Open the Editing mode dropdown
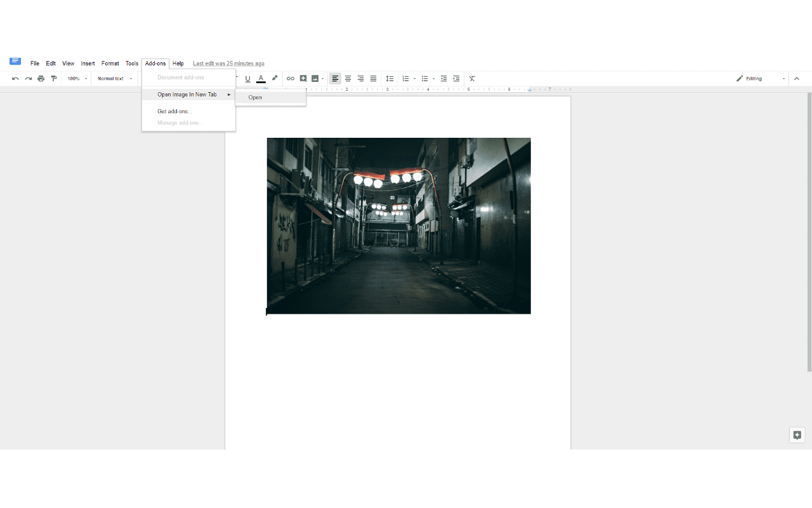 757,78
